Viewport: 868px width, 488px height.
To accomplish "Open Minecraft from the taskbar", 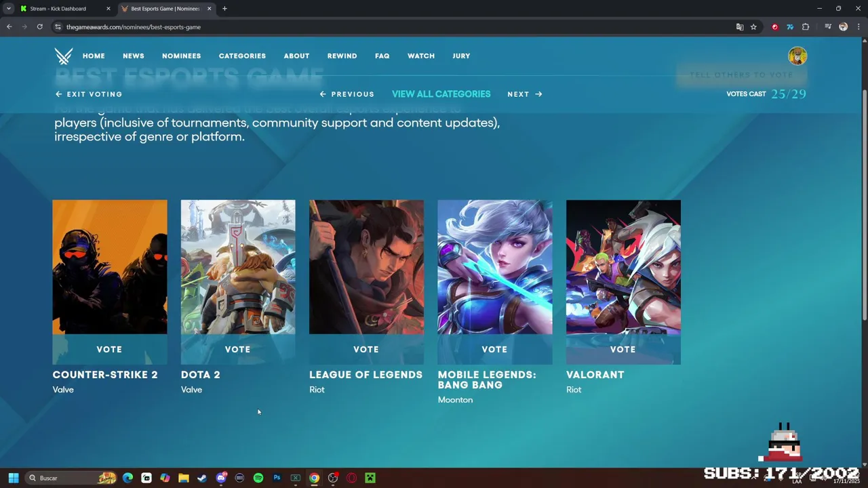I will [370, 478].
